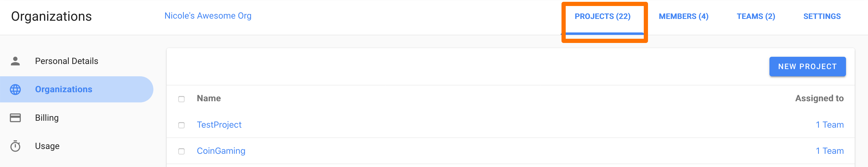
Task: Create a project with New Project button
Action: (x=807, y=67)
